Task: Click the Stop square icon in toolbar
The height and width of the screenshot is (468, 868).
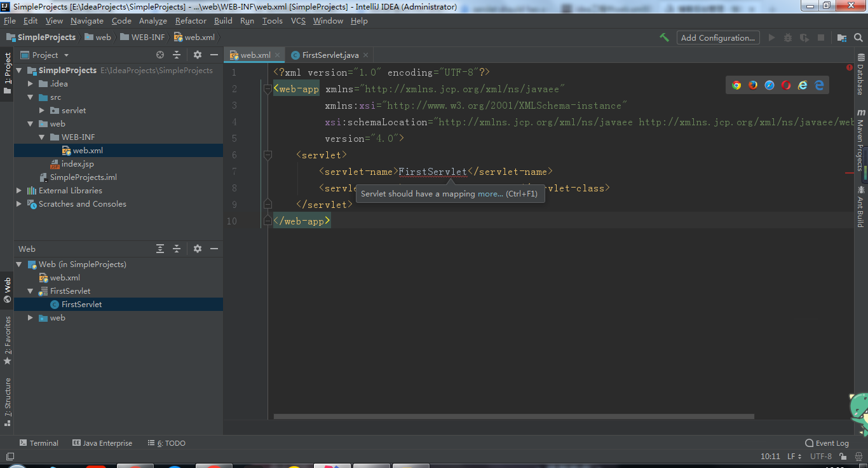Action: (x=821, y=38)
